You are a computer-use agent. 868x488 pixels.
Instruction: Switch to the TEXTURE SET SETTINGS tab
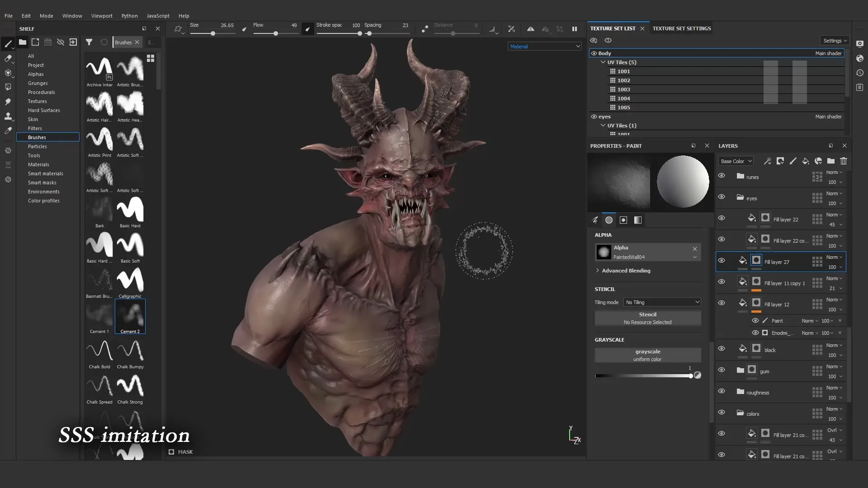[681, 28]
